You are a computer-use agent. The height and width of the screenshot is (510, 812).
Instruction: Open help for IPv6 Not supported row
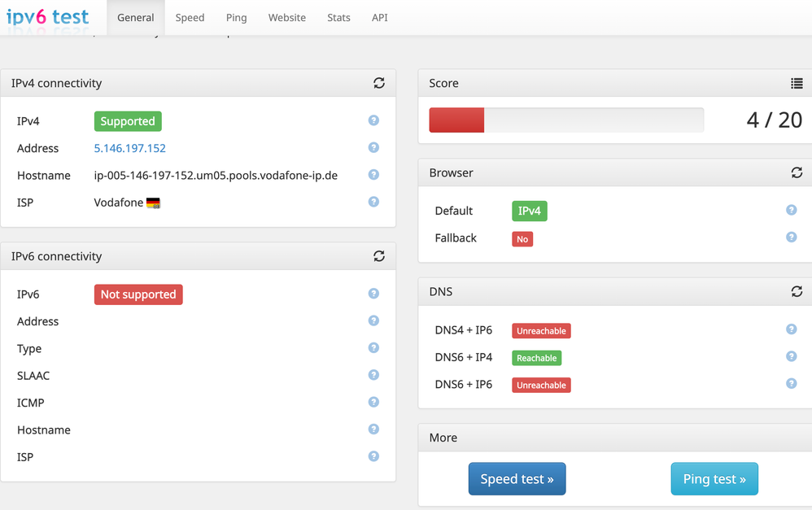373,294
